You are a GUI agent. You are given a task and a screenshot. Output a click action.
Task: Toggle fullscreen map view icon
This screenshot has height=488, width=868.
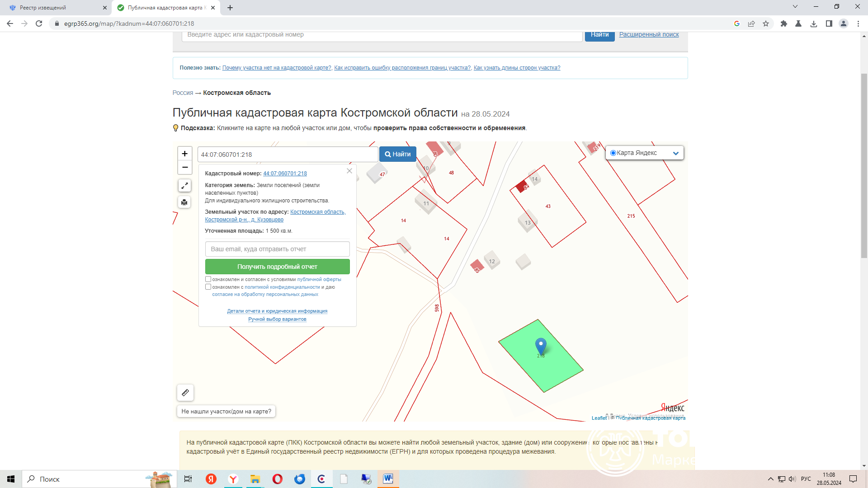(184, 186)
